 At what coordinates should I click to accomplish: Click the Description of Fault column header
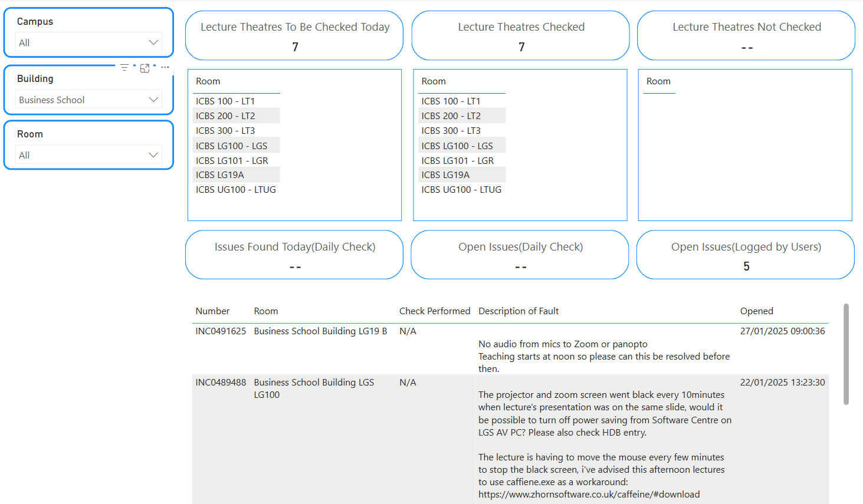(x=518, y=311)
